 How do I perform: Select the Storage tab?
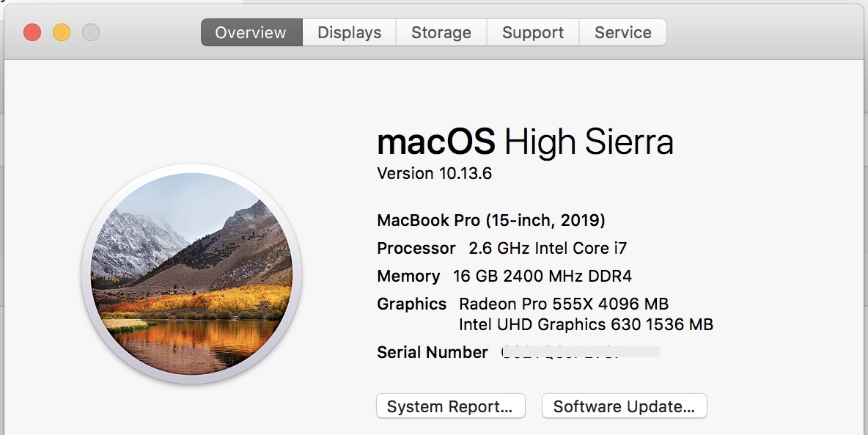(x=441, y=32)
